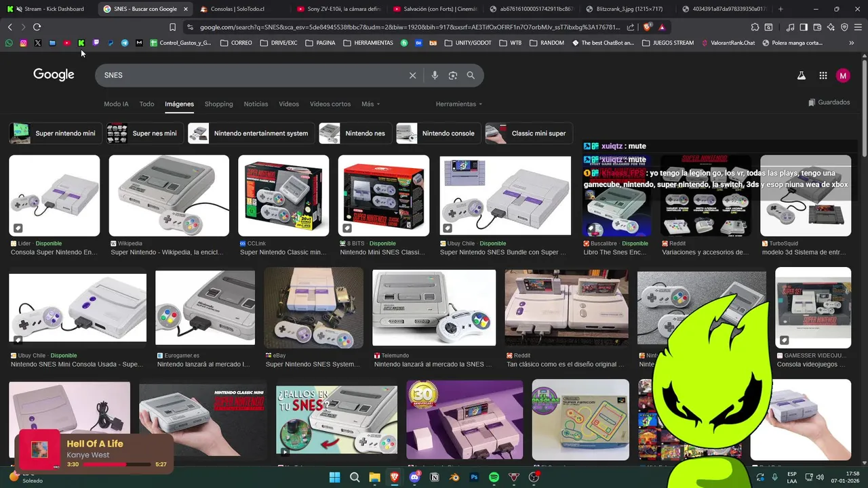Viewport: 868px width, 488px height.
Task: Open the eBay Super Nintendo SNES System image
Action: pyautogui.click(x=313, y=307)
